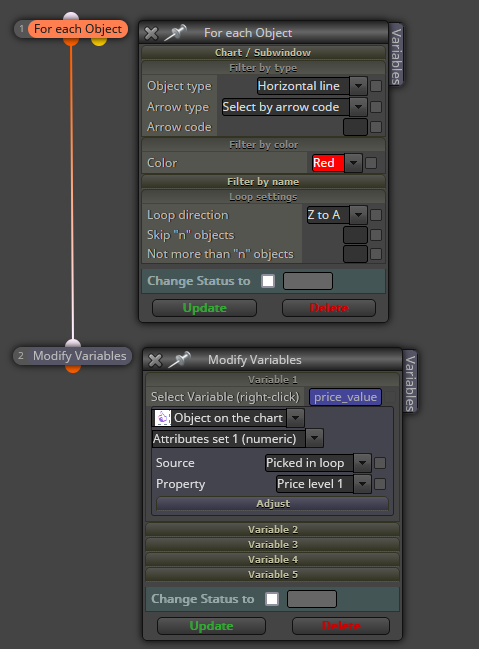Expand the Variable 5 section
This screenshot has width=479, height=649.
(x=273, y=574)
